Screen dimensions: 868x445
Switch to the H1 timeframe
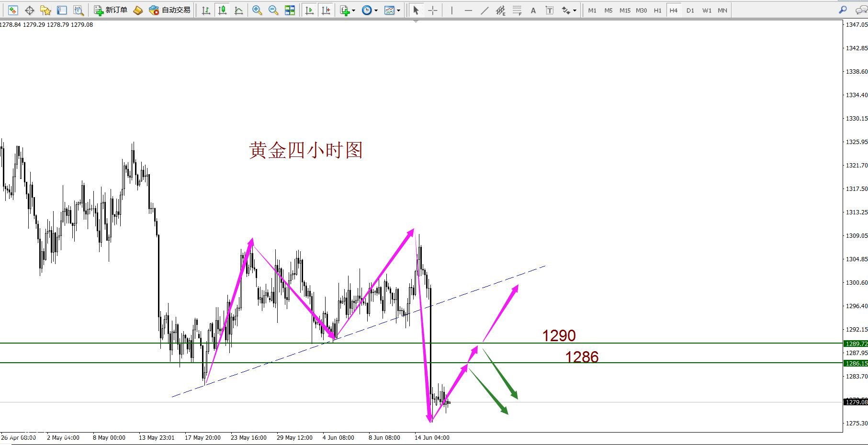657,10
